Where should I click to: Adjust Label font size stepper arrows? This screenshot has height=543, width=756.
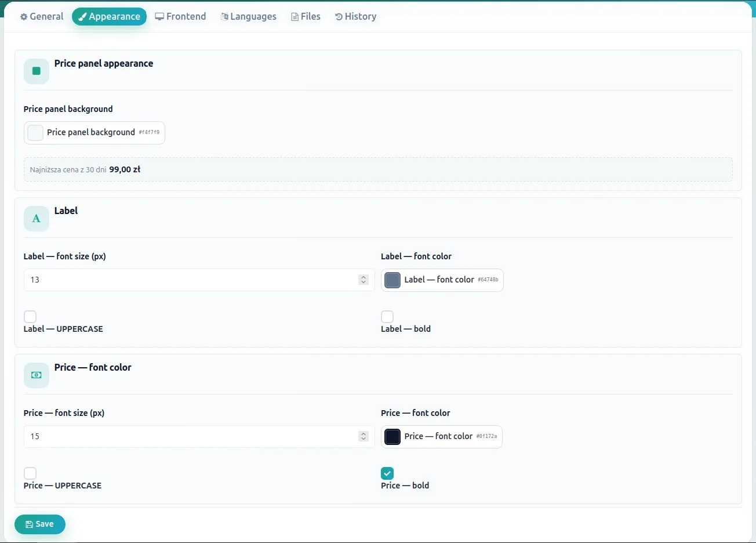point(364,280)
